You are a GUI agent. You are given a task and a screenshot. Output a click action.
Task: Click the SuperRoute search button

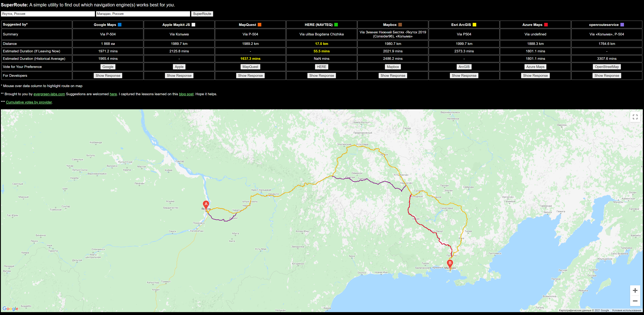pyautogui.click(x=202, y=14)
